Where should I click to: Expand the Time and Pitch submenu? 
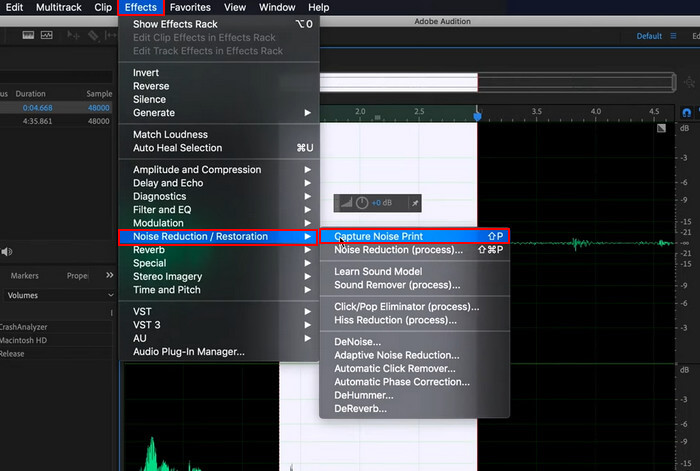[x=219, y=290]
